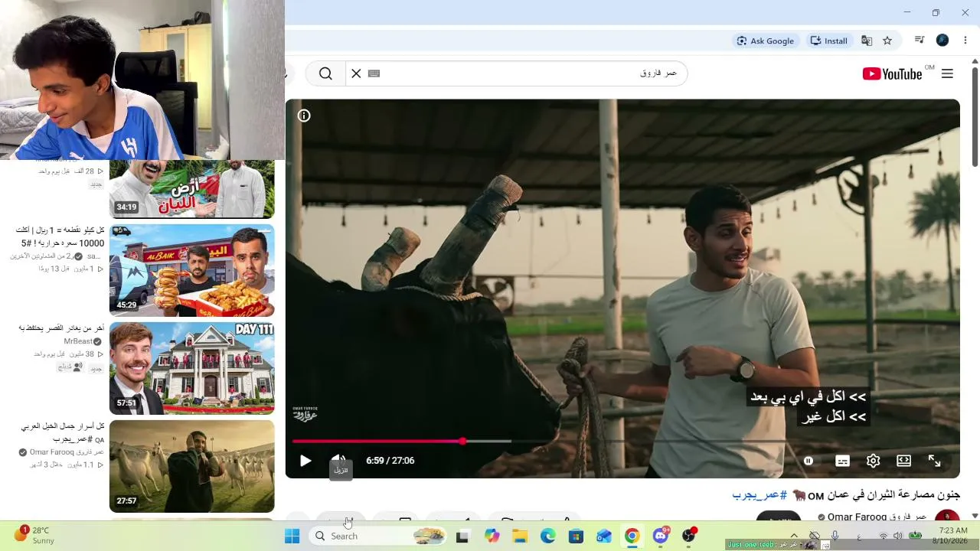The image size is (980, 551).
Task: Show hidden system tray icons chevron
Action: (794, 536)
